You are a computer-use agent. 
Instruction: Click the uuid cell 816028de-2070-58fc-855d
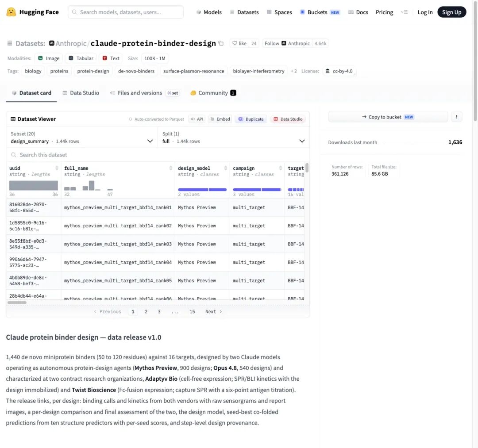[34, 207]
